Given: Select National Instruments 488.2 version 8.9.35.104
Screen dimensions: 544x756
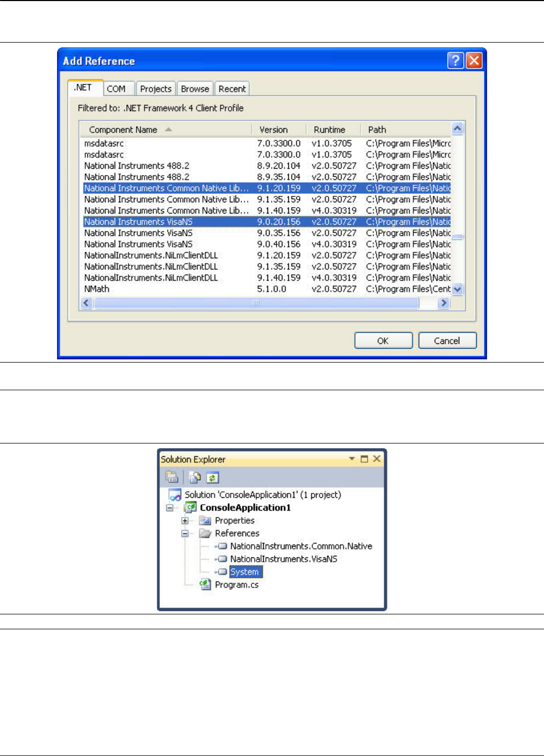Looking at the screenshot, I should 267,177.
